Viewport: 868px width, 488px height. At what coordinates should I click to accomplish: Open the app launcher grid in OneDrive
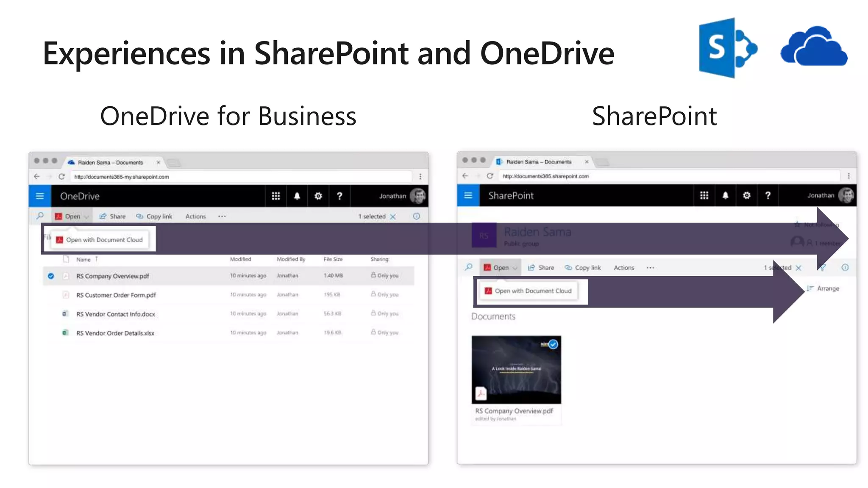(275, 196)
